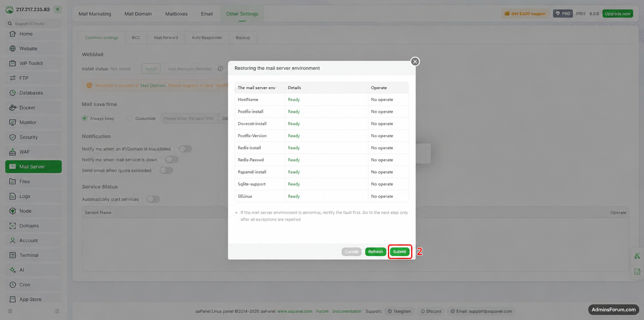Open the Documentation footer link
Viewport: 644px width, 320px height.
[x=347, y=311]
